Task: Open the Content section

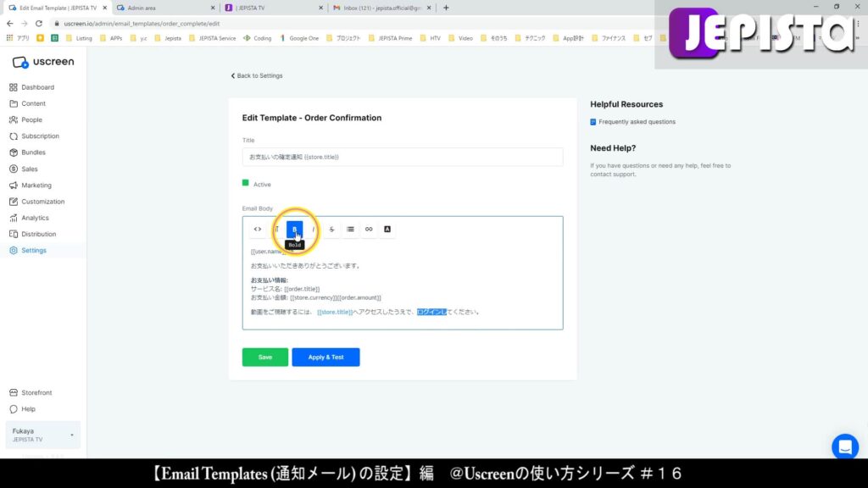Action: click(x=33, y=103)
